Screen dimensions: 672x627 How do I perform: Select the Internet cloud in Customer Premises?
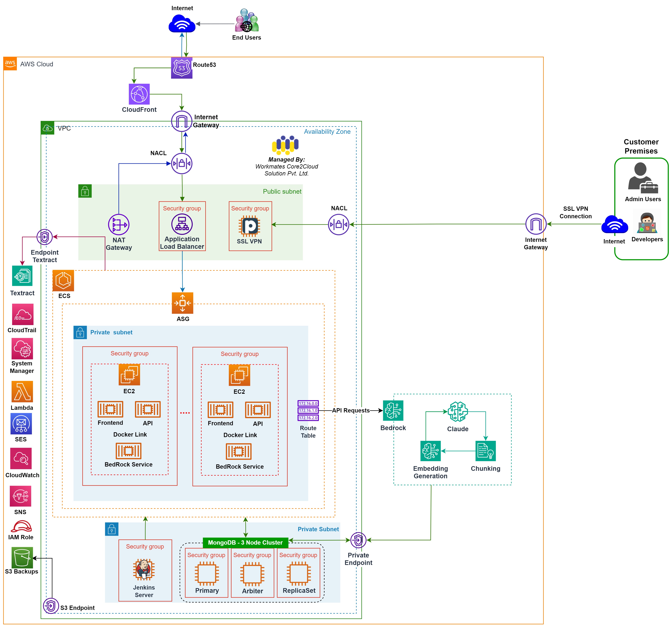click(615, 224)
